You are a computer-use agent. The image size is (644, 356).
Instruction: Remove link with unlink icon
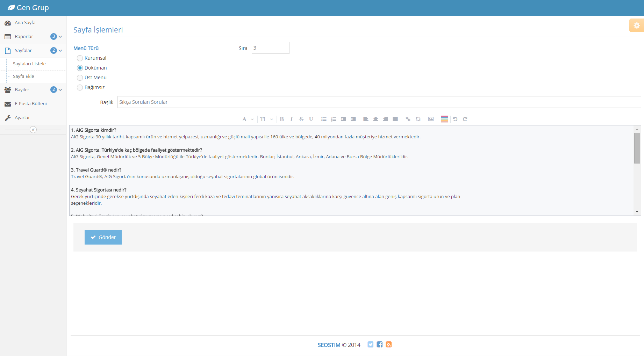point(418,119)
